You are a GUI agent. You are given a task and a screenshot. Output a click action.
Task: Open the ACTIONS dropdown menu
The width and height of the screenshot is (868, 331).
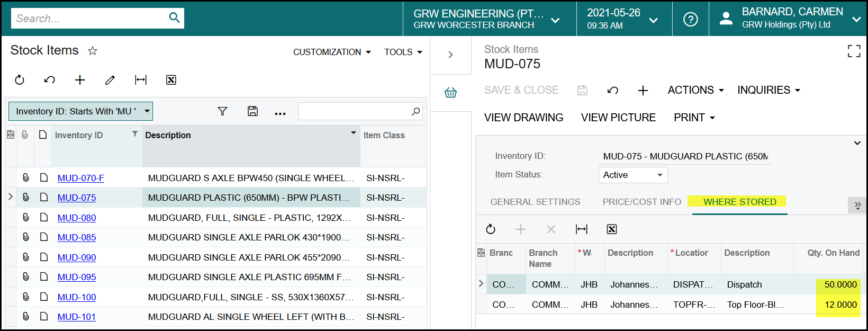[x=695, y=90]
